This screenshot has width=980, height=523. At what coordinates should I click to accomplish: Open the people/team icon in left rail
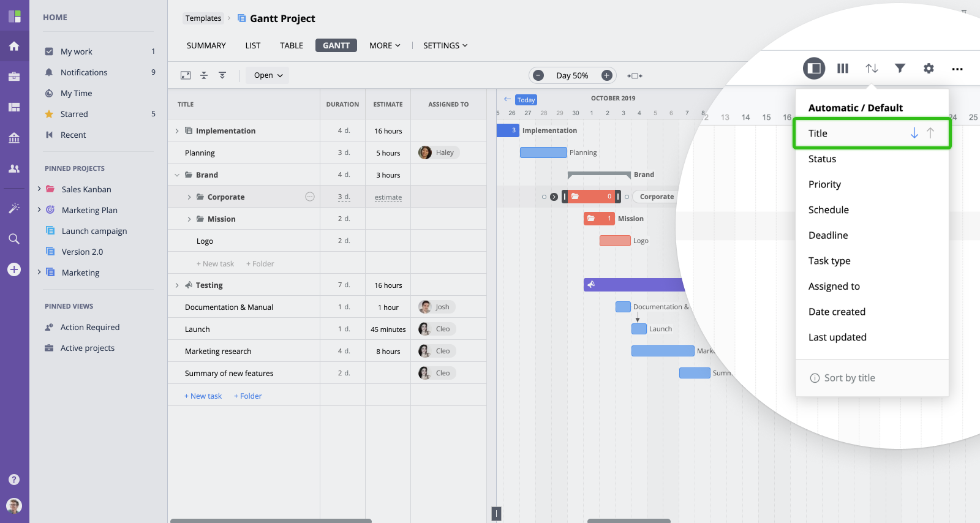click(x=14, y=168)
